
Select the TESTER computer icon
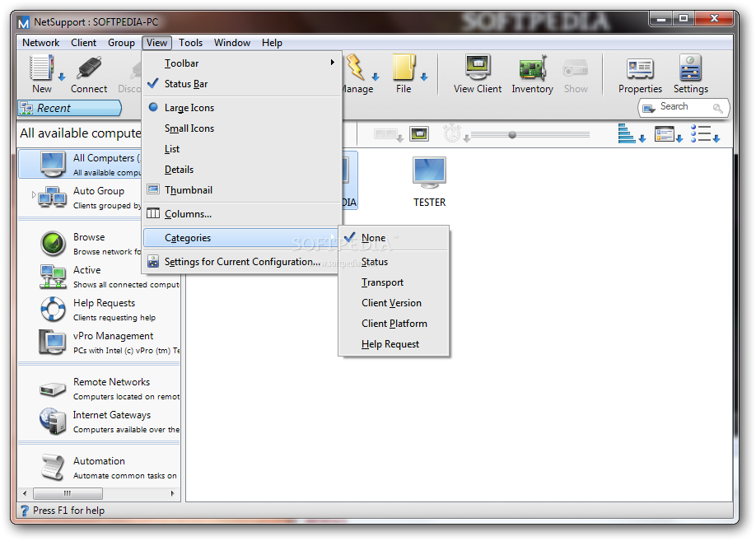point(429,173)
